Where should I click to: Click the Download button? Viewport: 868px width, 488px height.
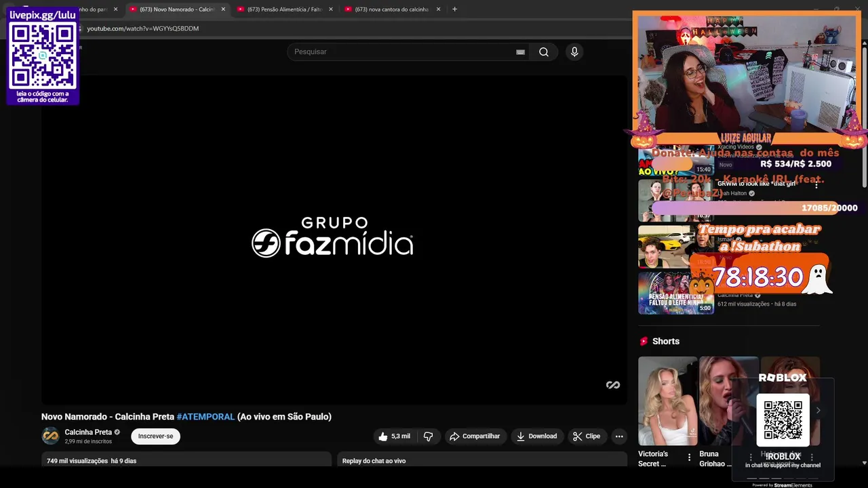(x=536, y=436)
